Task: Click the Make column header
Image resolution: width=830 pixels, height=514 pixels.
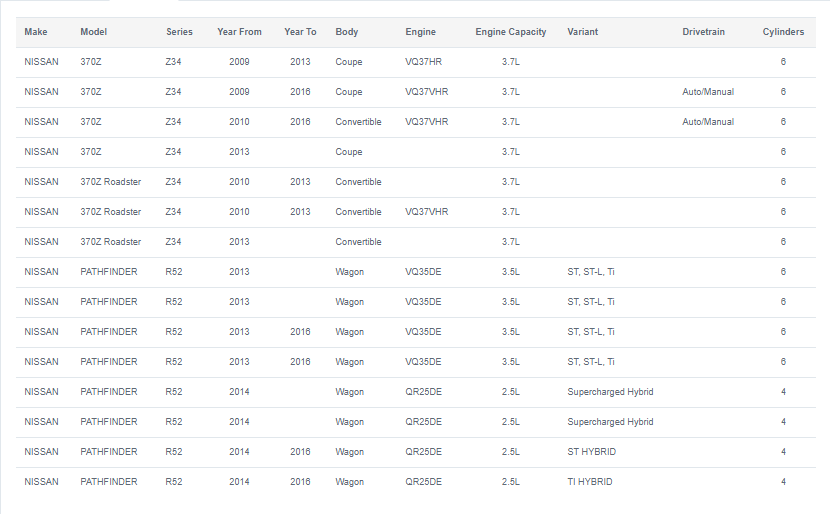Action: click(x=35, y=32)
